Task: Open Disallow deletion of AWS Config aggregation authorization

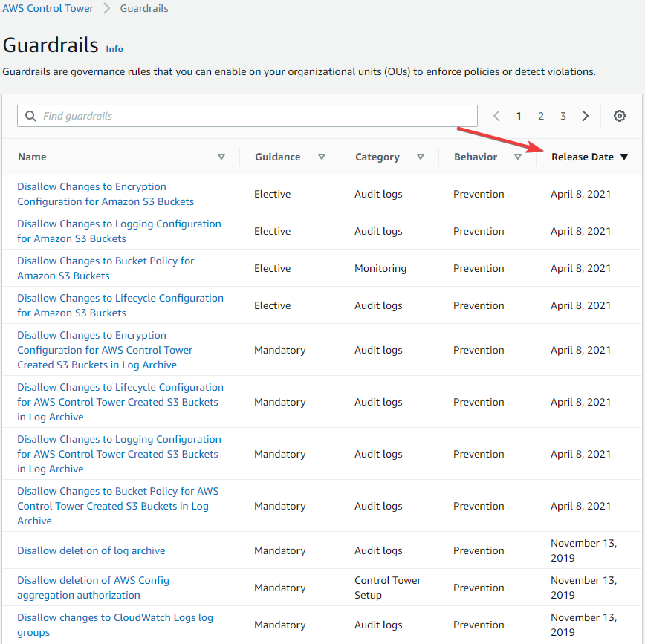Action: coord(93,588)
